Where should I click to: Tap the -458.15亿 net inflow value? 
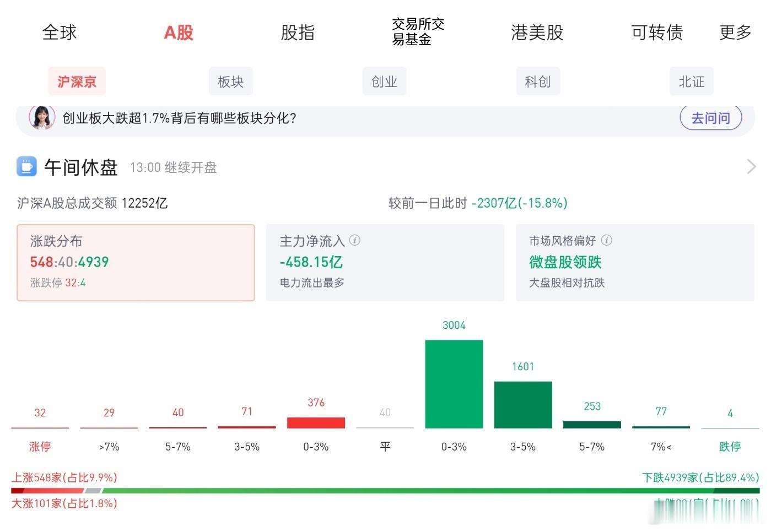(x=311, y=262)
